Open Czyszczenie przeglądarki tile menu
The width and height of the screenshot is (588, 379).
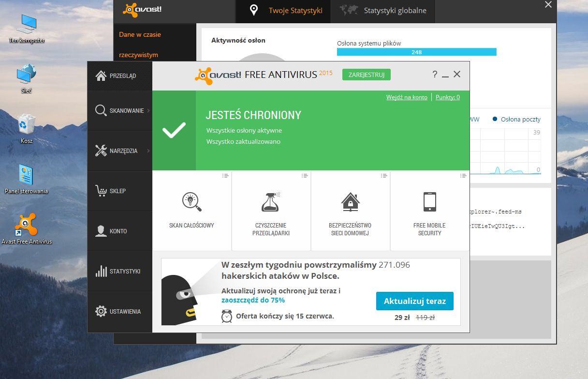(x=305, y=176)
